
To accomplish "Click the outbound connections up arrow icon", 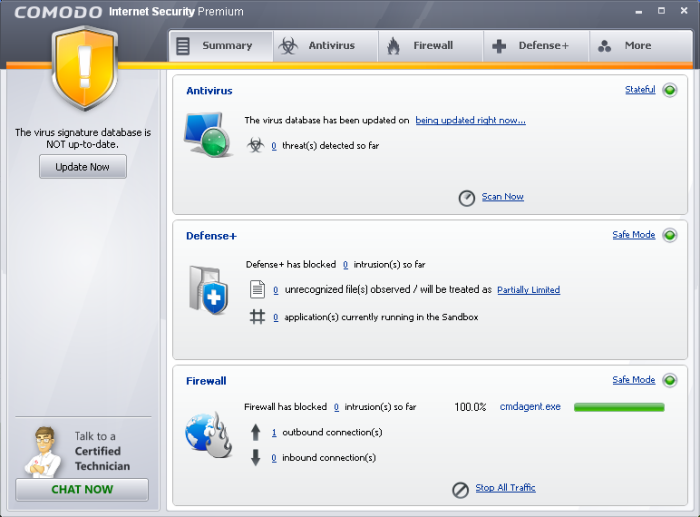I will [255, 432].
